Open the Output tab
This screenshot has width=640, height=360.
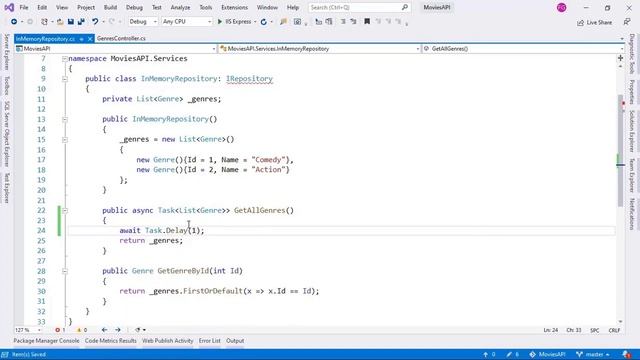pos(235,341)
